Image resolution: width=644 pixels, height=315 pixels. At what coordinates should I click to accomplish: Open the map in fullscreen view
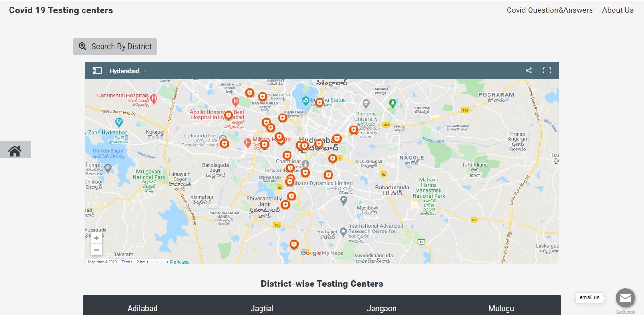(547, 71)
